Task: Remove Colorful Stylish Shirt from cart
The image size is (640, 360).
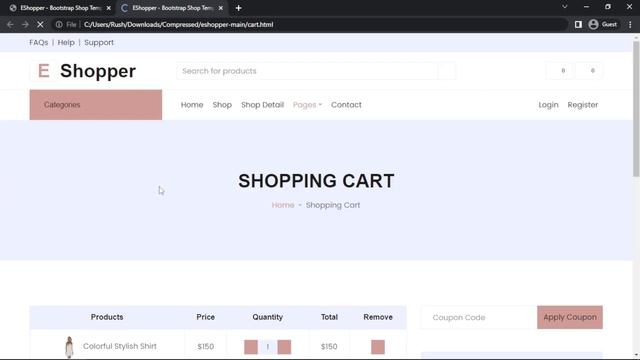Action: click(378, 347)
